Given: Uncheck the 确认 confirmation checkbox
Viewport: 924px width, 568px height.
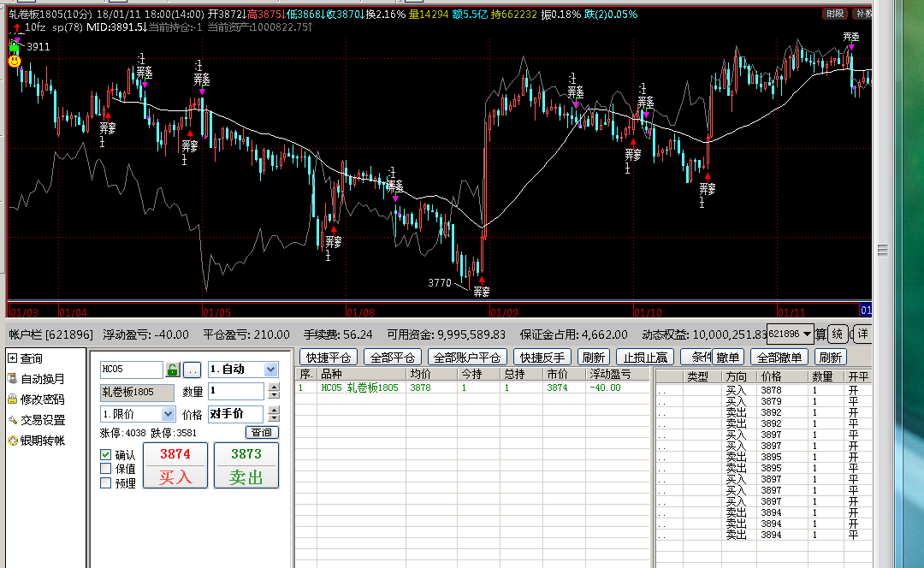Looking at the screenshot, I should (x=106, y=455).
